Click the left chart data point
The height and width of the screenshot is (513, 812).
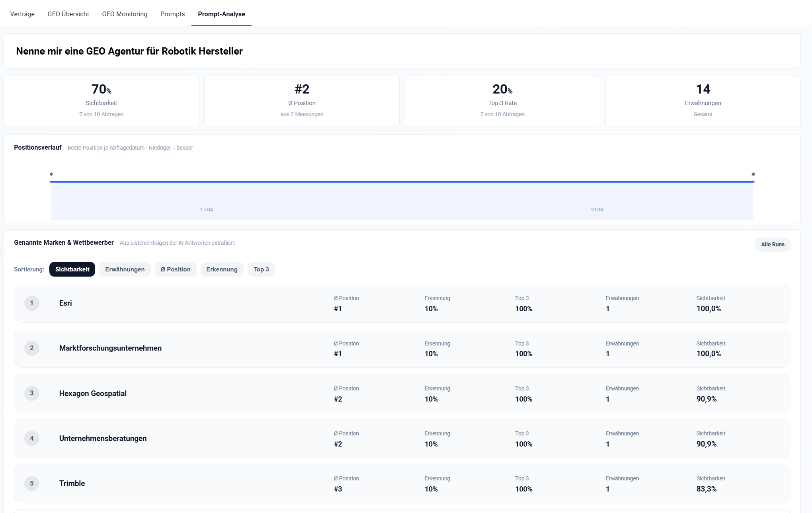[x=51, y=174]
